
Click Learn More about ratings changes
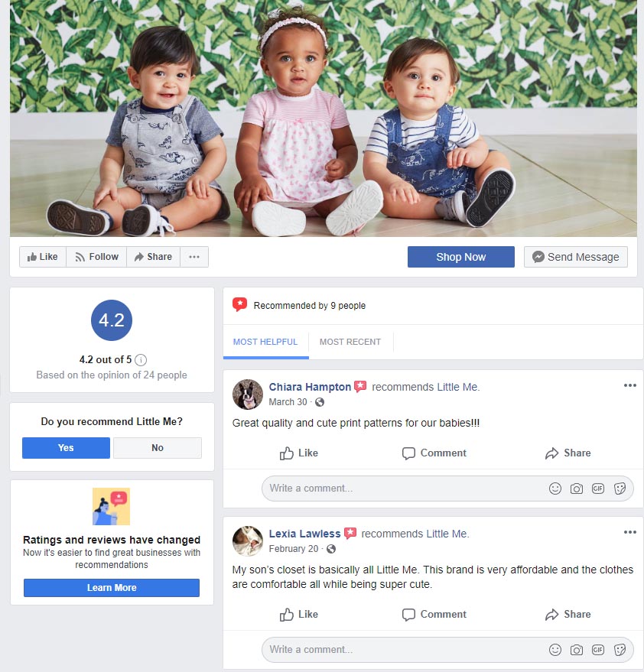pyautogui.click(x=112, y=588)
